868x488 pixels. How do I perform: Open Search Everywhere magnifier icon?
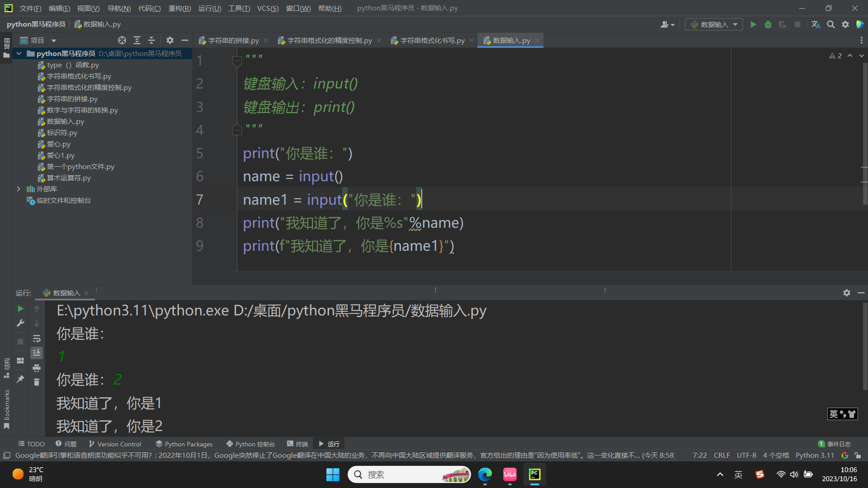pos(830,24)
